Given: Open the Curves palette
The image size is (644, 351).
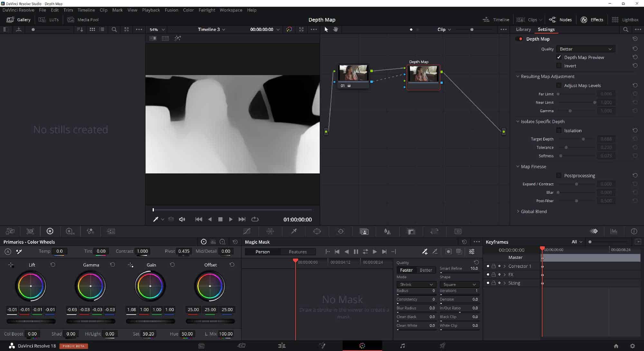Looking at the screenshot, I should (x=247, y=231).
